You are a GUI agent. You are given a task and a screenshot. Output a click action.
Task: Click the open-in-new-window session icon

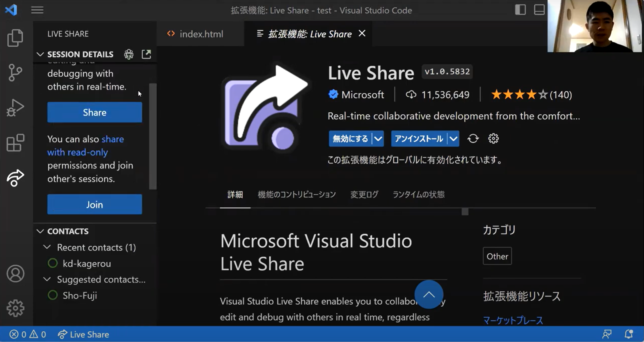click(146, 54)
